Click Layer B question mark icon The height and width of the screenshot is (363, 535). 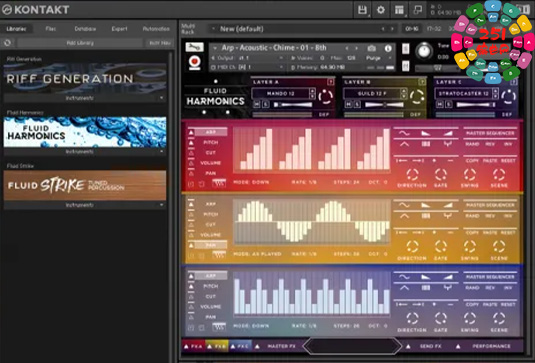422,82
